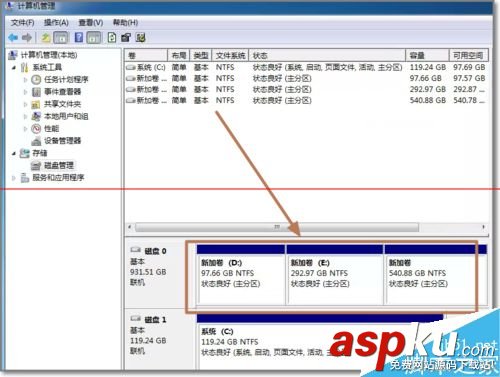
Task: Select the Device Manager (设备管理器) tree label
Action: point(63,141)
